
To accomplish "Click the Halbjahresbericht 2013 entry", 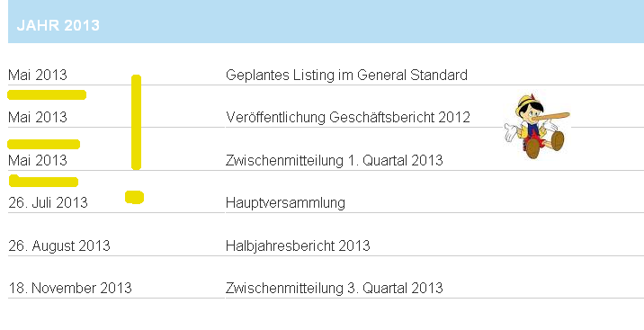I will tap(298, 245).
